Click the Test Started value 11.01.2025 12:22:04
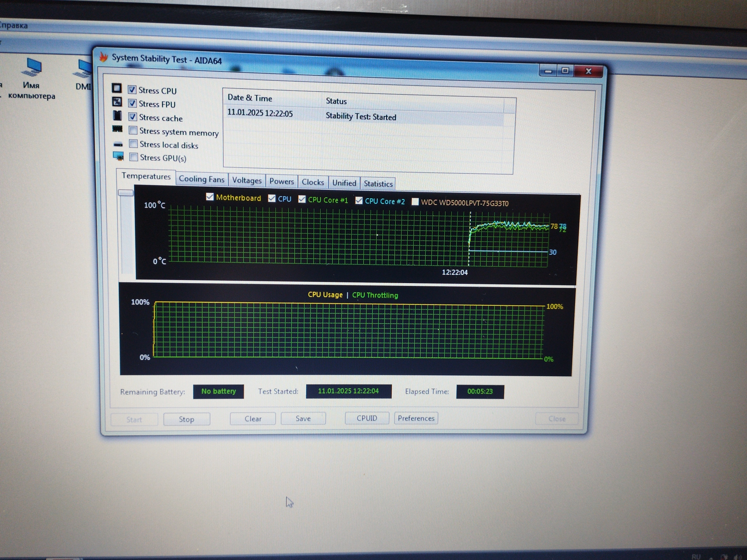This screenshot has width=747, height=560. point(349,391)
